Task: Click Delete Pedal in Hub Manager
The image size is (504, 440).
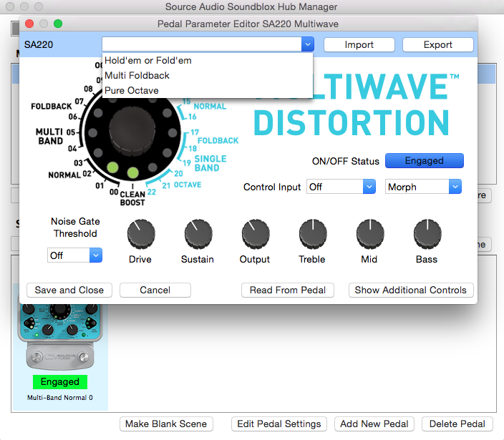Action: click(457, 424)
